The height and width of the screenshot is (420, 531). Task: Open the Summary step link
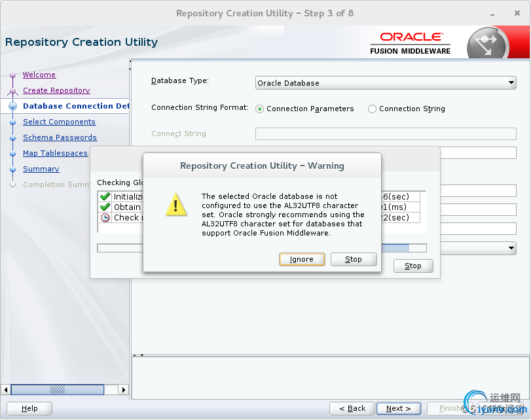point(41,169)
